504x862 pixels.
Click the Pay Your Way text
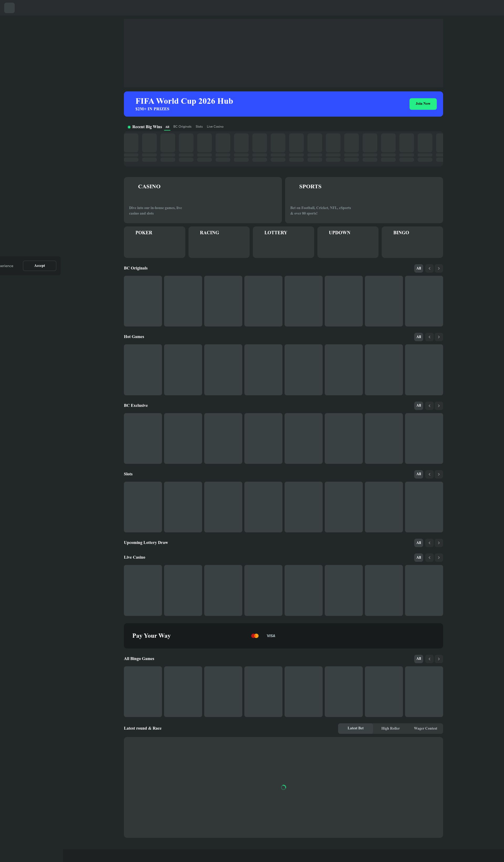151,636
